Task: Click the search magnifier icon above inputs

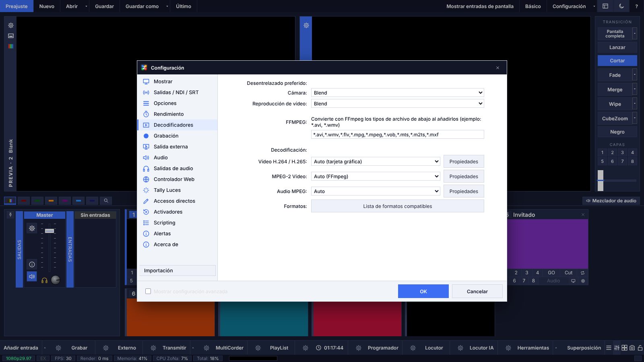Action: click(x=106, y=200)
